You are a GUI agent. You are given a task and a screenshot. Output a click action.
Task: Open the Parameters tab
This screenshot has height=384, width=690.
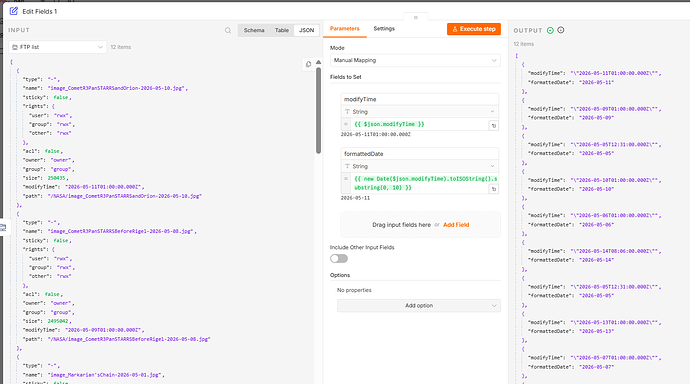click(x=345, y=29)
